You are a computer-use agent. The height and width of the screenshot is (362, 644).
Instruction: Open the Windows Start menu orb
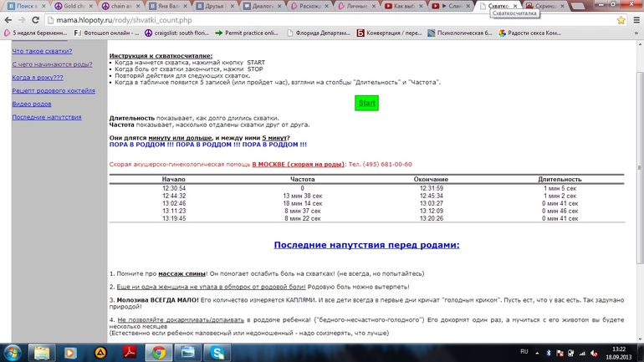[13, 353]
